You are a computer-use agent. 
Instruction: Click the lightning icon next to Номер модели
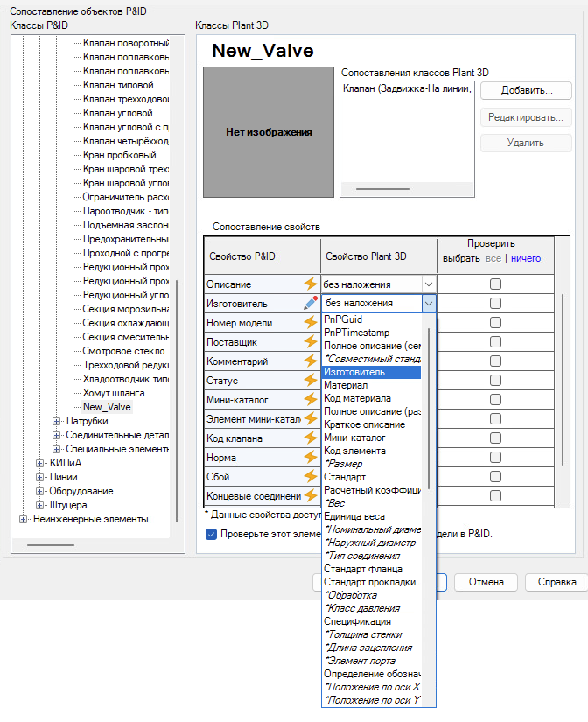(311, 322)
